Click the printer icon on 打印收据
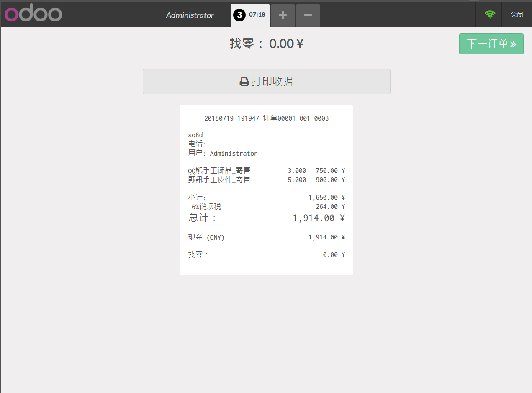 click(x=244, y=82)
